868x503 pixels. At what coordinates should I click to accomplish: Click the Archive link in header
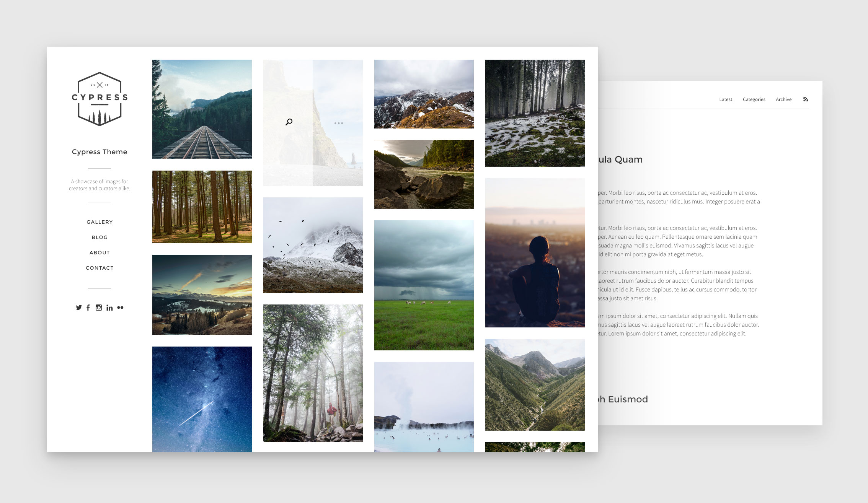click(783, 99)
